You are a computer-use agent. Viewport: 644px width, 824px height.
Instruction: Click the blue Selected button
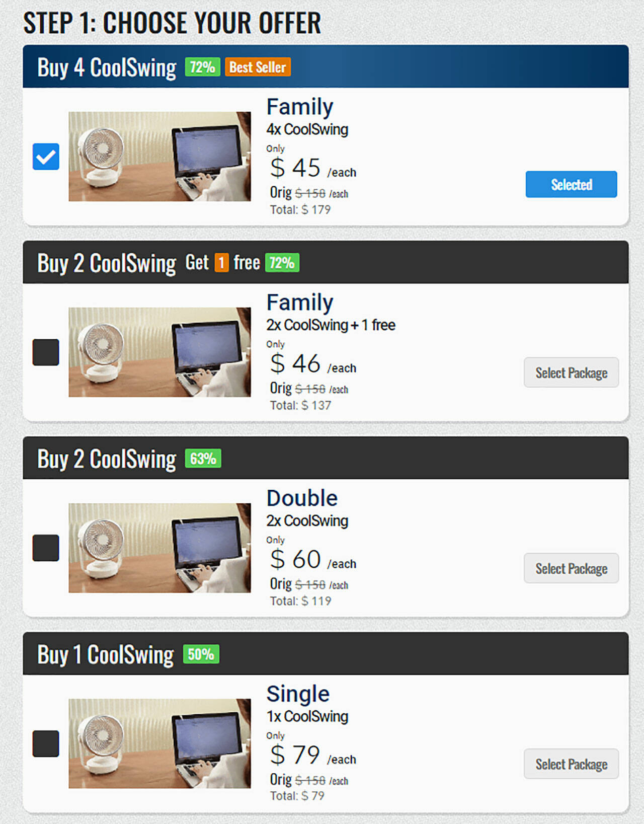point(571,184)
